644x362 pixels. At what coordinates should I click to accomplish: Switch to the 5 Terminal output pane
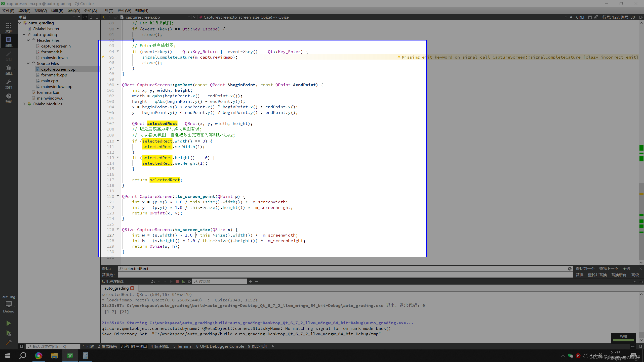(x=183, y=346)
